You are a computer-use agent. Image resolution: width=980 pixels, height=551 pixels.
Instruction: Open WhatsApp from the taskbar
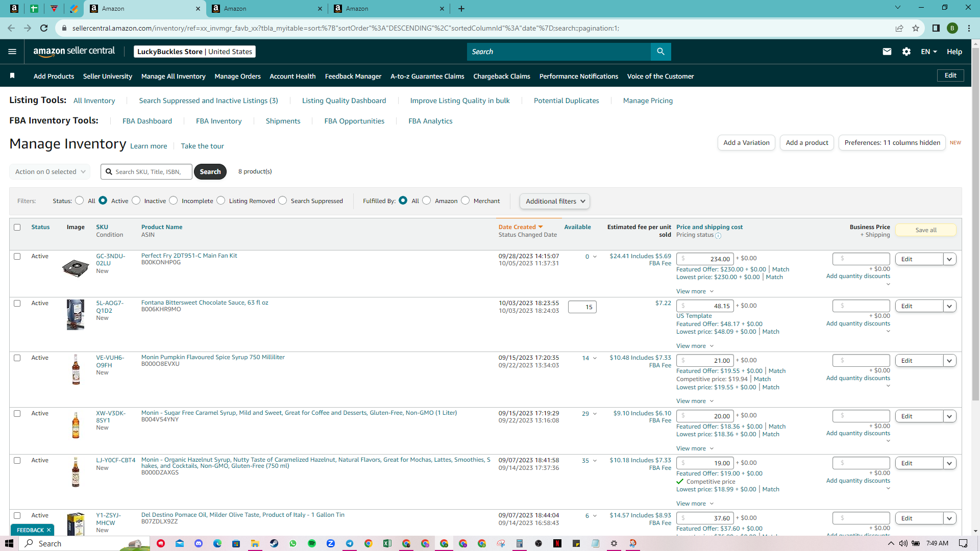[293, 543]
